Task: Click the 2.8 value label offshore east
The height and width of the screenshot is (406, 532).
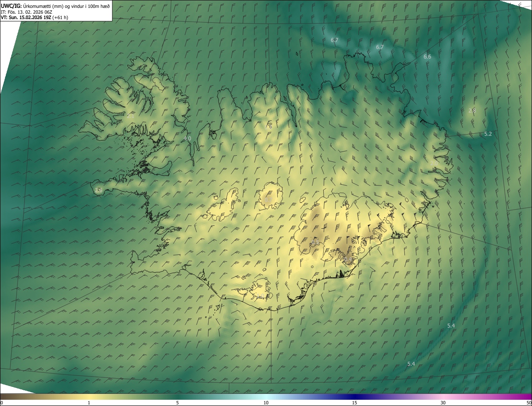Action: 472,110
